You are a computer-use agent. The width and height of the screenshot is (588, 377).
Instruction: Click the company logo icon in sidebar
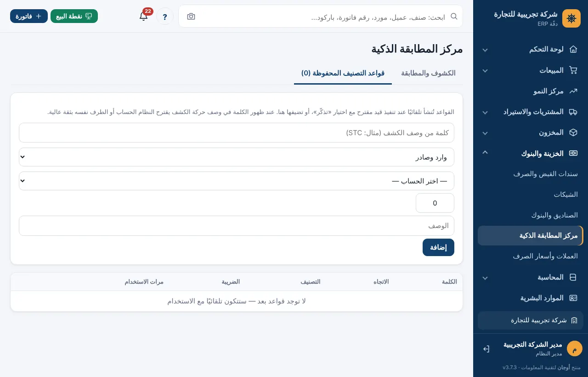click(x=571, y=18)
